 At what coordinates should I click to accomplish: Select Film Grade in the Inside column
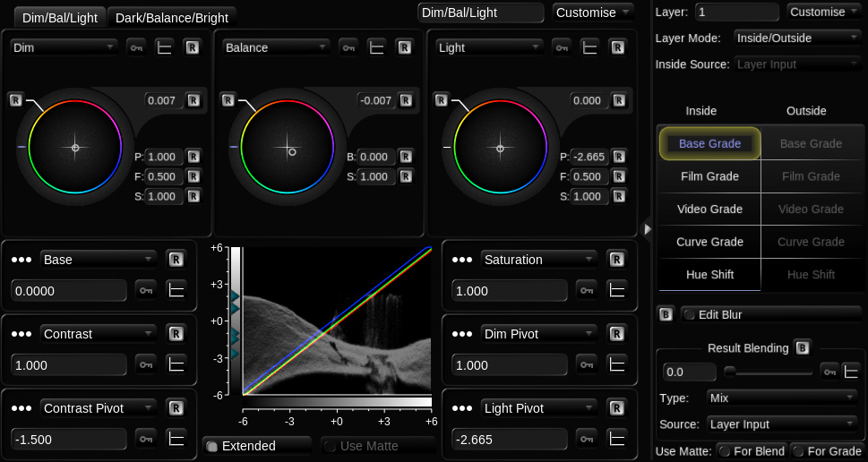pyautogui.click(x=709, y=176)
